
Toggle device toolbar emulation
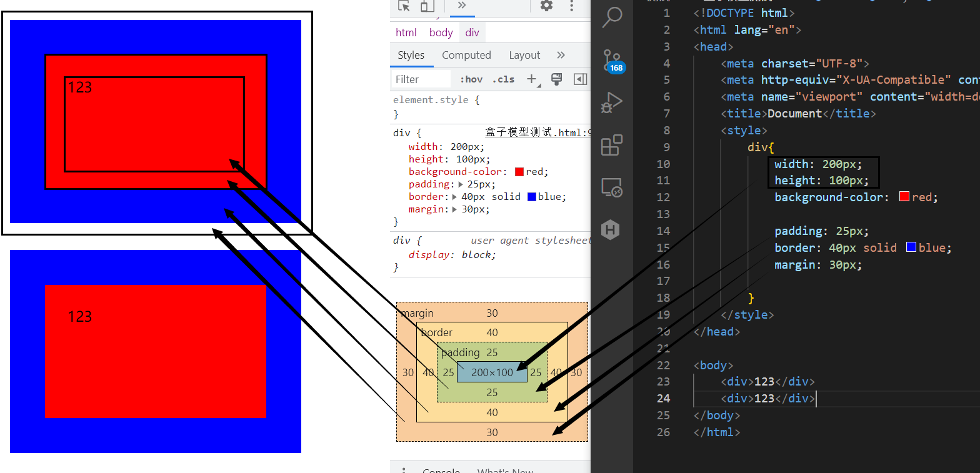coord(427,6)
